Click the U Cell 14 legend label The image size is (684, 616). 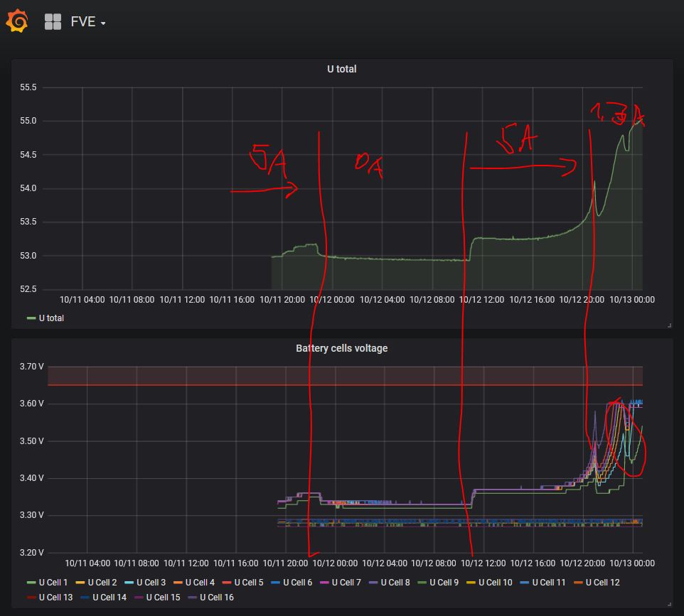point(109,598)
